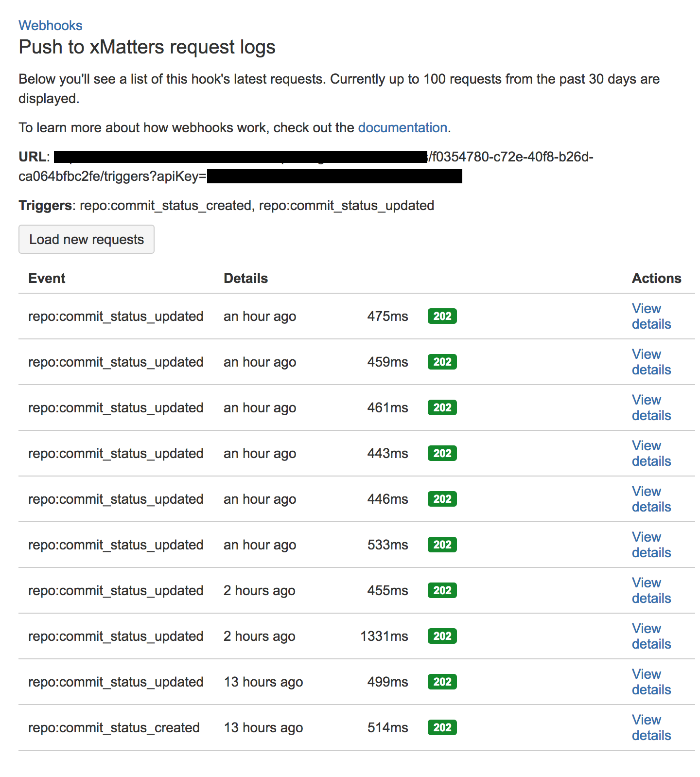
Task: Click the Actions column header
Action: click(x=657, y=278)
